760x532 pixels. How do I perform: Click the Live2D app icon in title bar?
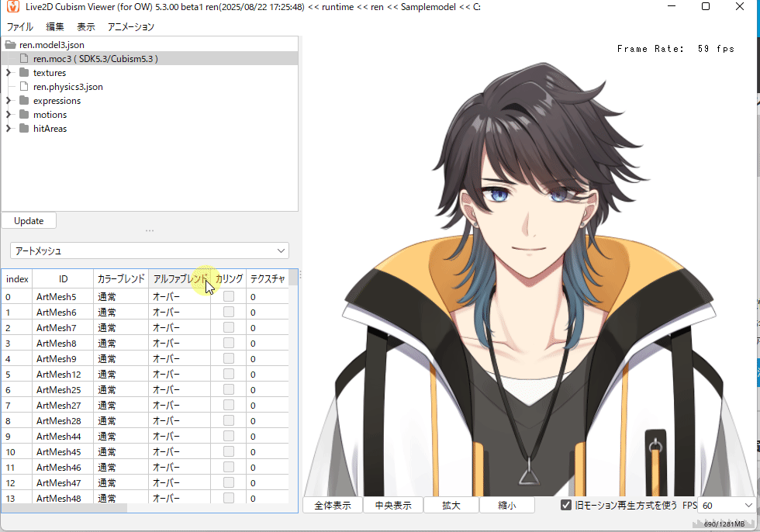click(x=12, y=7)
